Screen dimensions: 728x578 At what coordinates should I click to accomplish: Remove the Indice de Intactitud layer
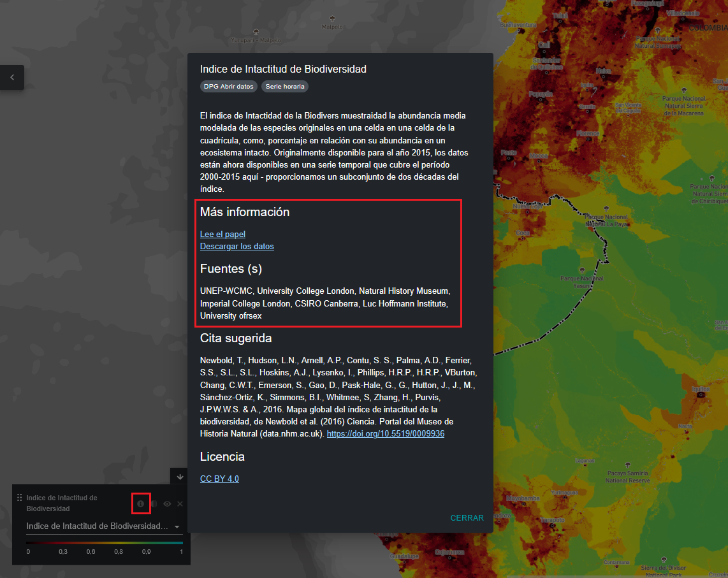(x=180, y=503)
